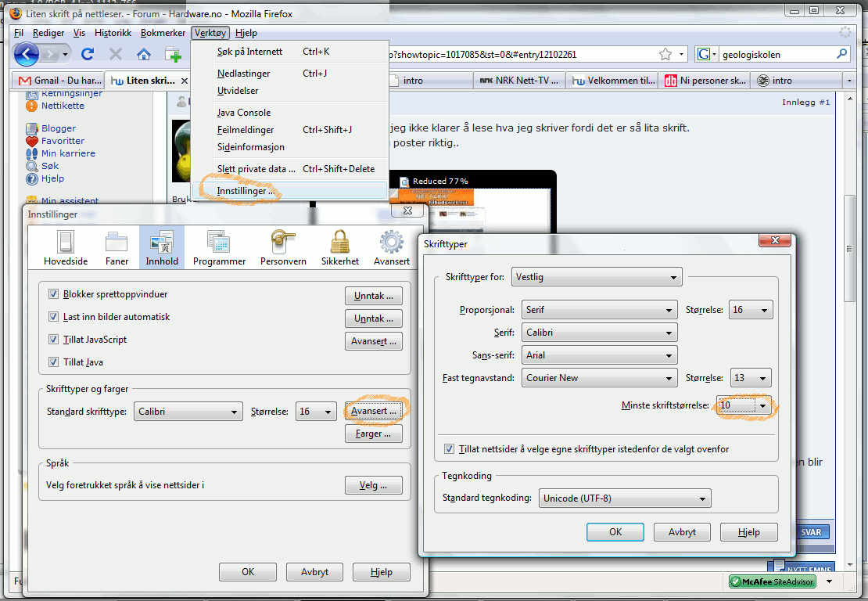The image size is (868, 601).
Task: Click the Hjelp question-mark icon in sidebar
Action: (32, 178)
